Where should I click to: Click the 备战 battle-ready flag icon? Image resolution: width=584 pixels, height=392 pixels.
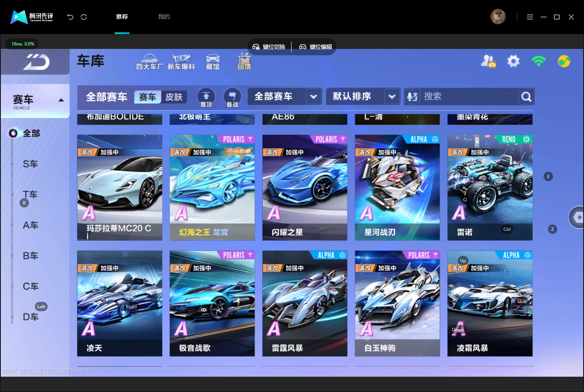(x=232, y=98)
